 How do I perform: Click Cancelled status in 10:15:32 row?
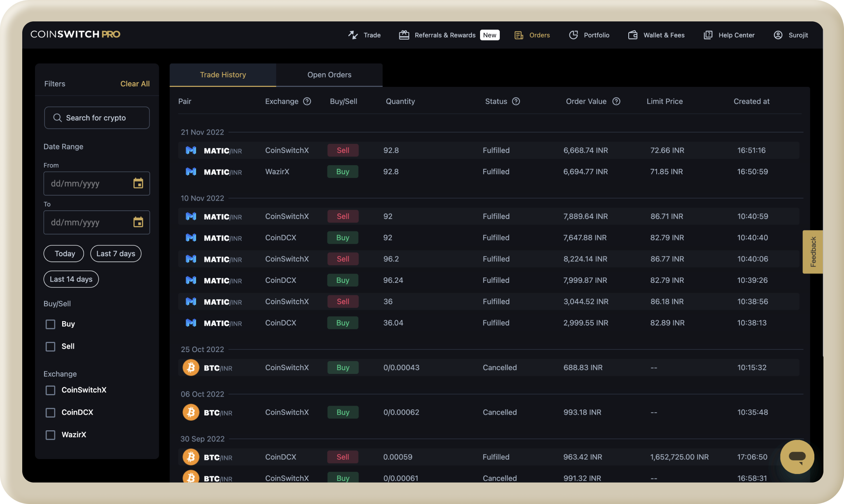(x=500, y=368)
